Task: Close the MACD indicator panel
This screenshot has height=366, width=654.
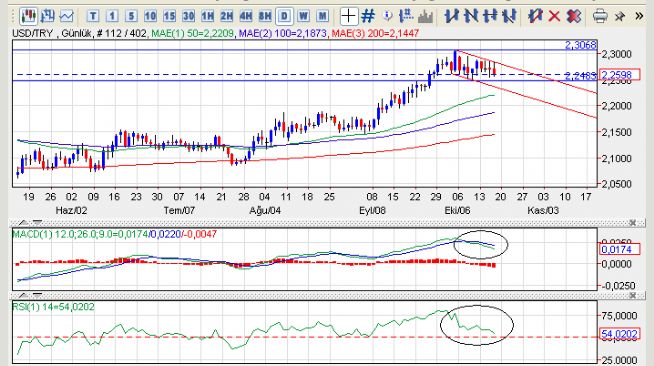Action: coord(633,223)
